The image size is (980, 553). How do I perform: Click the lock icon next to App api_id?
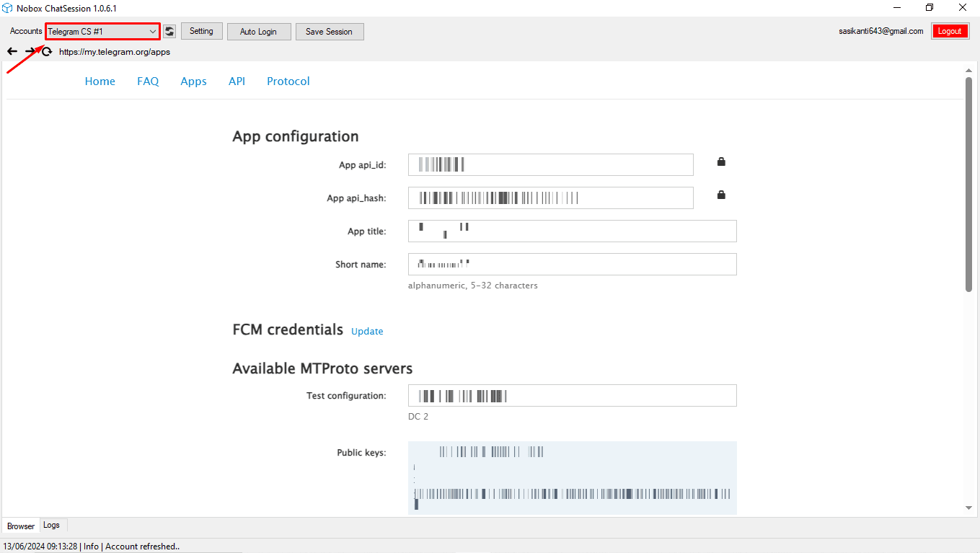coord(720,162)
